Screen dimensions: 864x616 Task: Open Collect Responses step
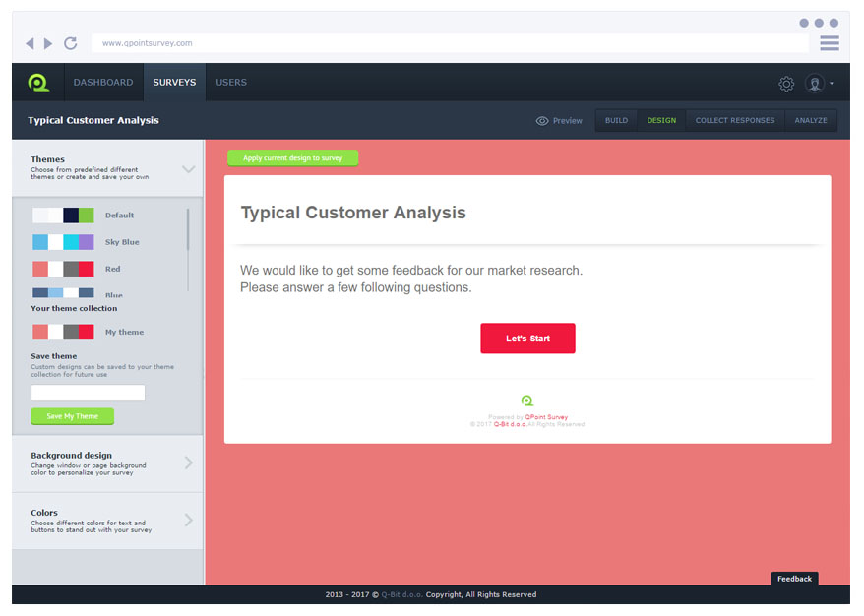(x=734, y=120)
